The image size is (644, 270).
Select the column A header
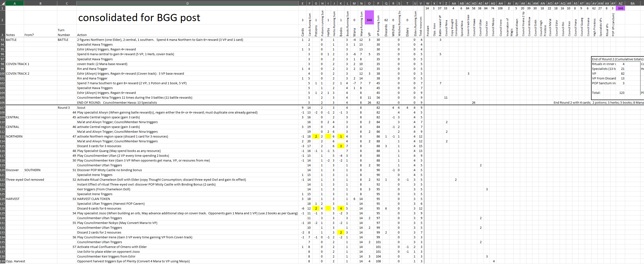click(x=15, y=3)
